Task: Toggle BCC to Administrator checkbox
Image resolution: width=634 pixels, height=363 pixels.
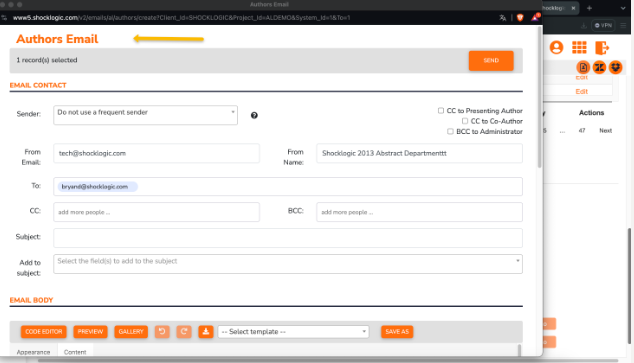Action: 450,132
